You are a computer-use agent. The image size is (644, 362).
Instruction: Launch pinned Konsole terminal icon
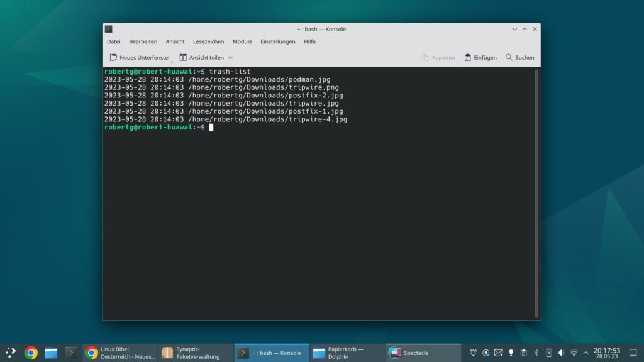click(71, 353)
